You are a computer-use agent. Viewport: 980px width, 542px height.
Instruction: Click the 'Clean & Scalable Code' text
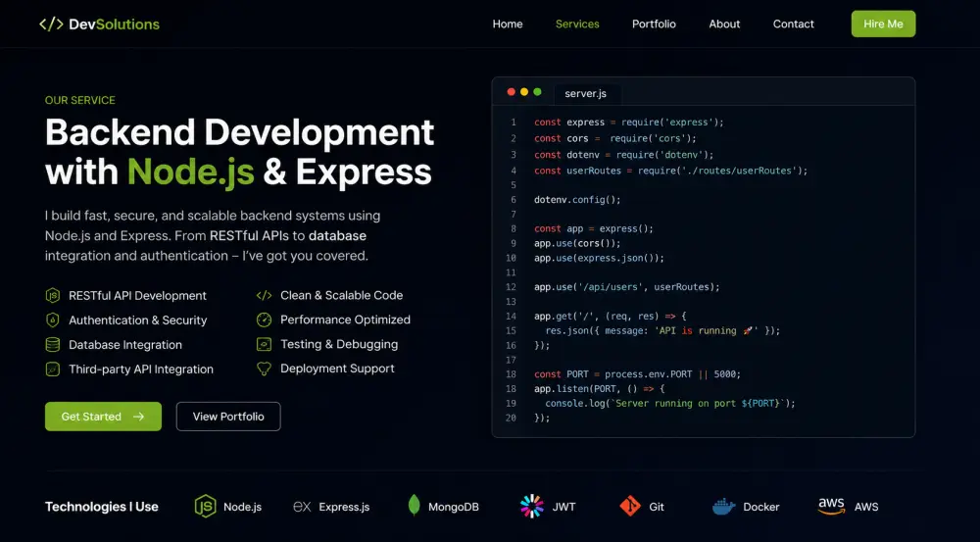pyautogui.click(x=341, y=295)
